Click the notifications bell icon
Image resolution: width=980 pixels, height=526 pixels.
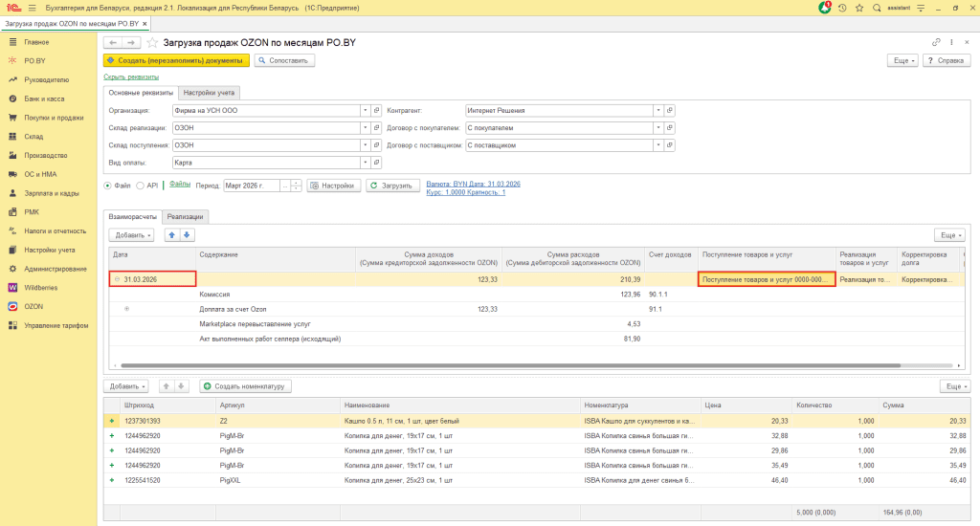pyautogui.click(x=825, y=8)
